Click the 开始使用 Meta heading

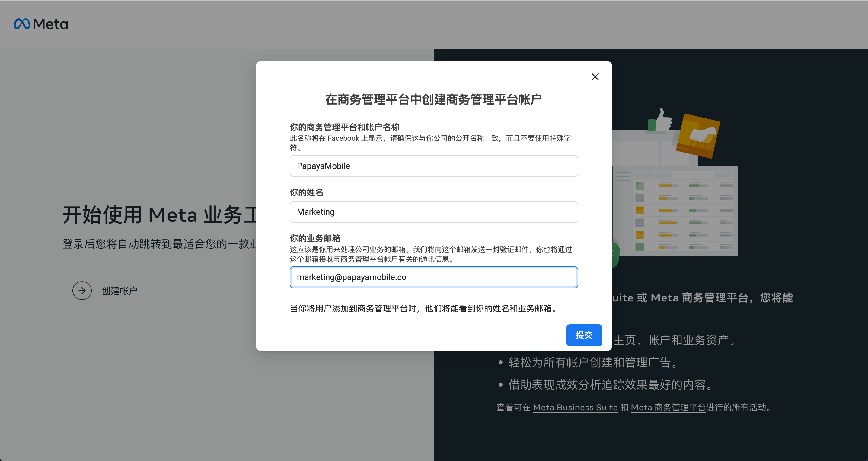click(159, 215)
